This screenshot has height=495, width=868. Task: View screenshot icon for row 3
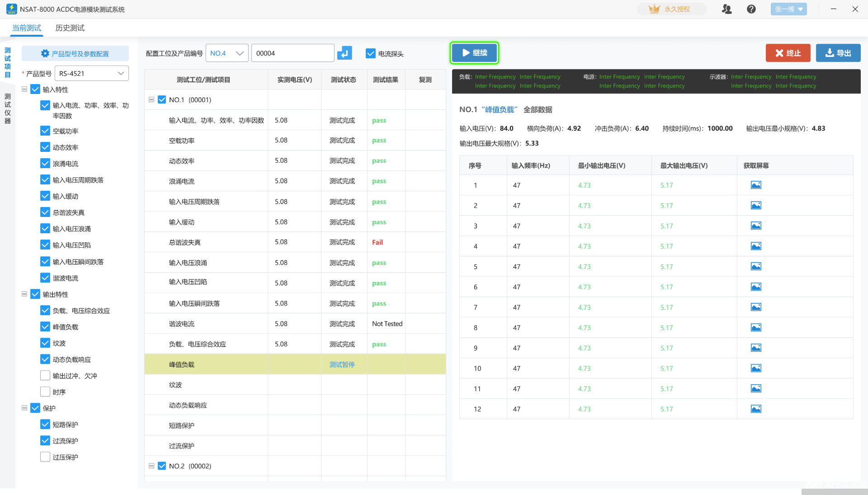(x=756, y=226)
